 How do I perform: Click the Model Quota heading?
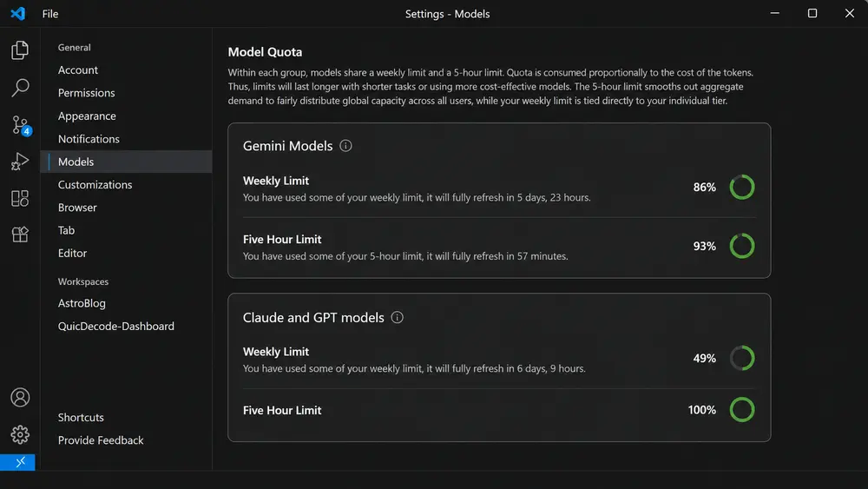(x=265, y=52)
